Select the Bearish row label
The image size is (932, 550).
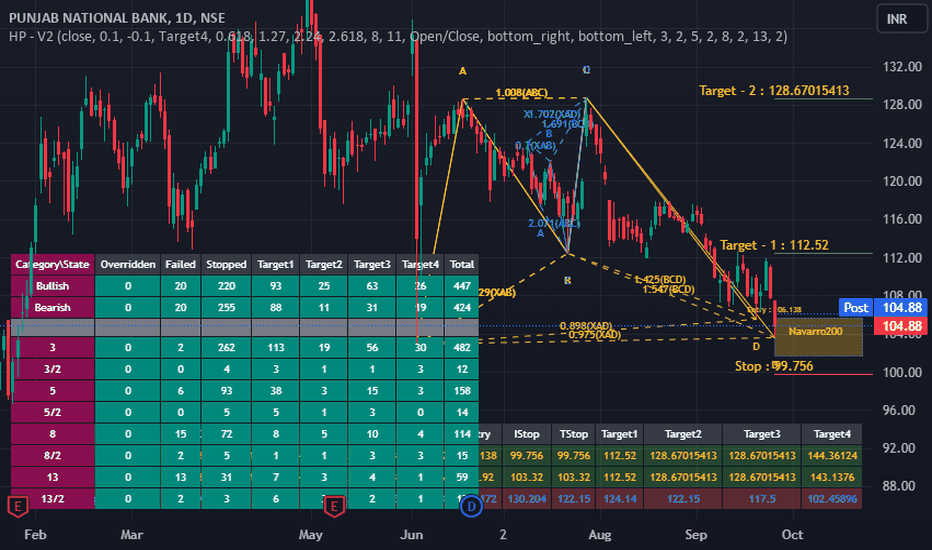pyautogui.click(x=52, y=307)
